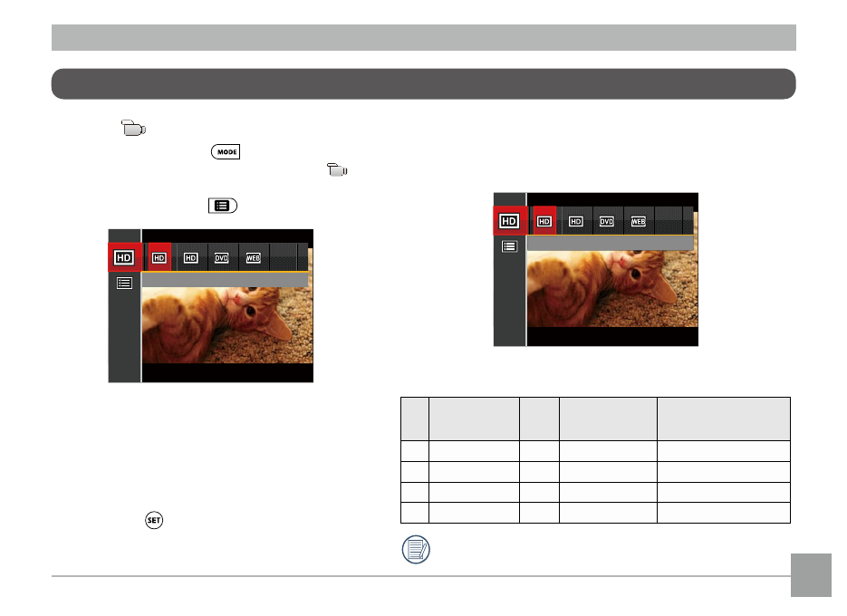Viewport: 847px width, 616px height.
Task: Click the MODE button icon
Action: (226, 152)
